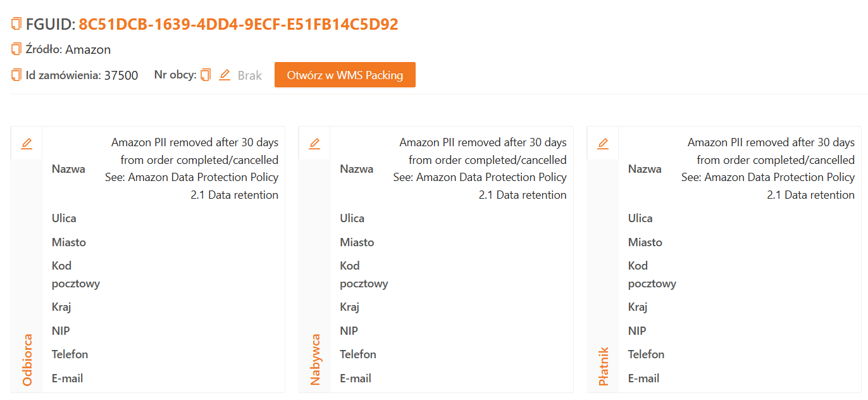Copy the Id zamówienia with its icon
868x400 pixels.
click(16, 75)
